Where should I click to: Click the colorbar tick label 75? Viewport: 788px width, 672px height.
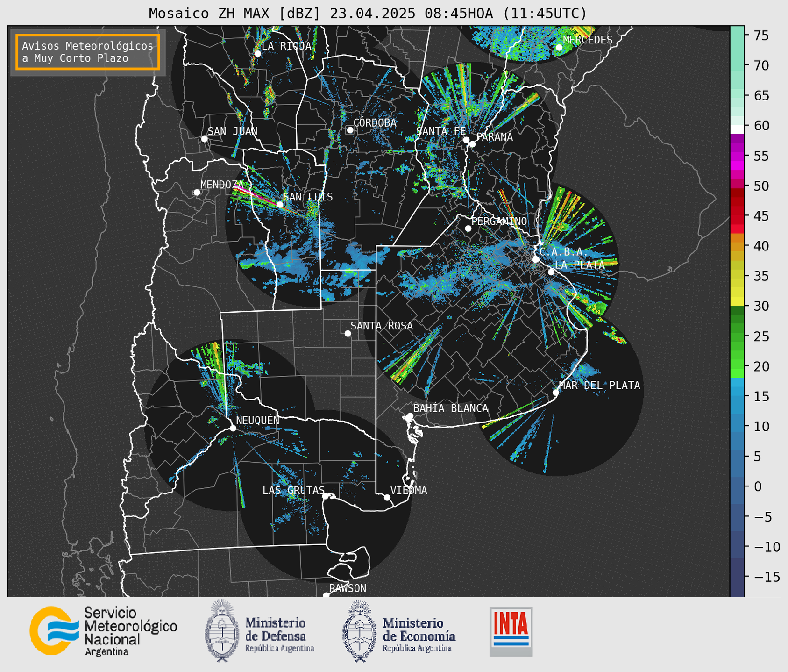click(761, 36)
